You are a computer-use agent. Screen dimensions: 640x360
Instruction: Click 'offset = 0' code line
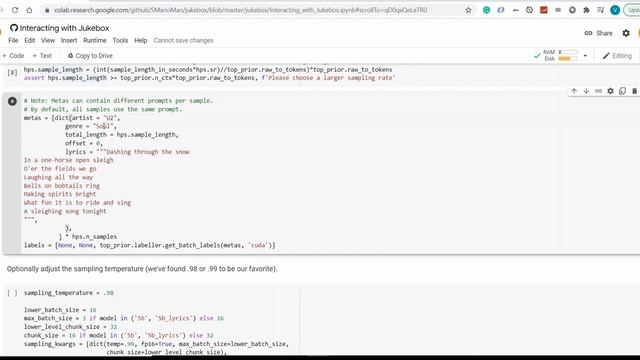click(84, 143)
